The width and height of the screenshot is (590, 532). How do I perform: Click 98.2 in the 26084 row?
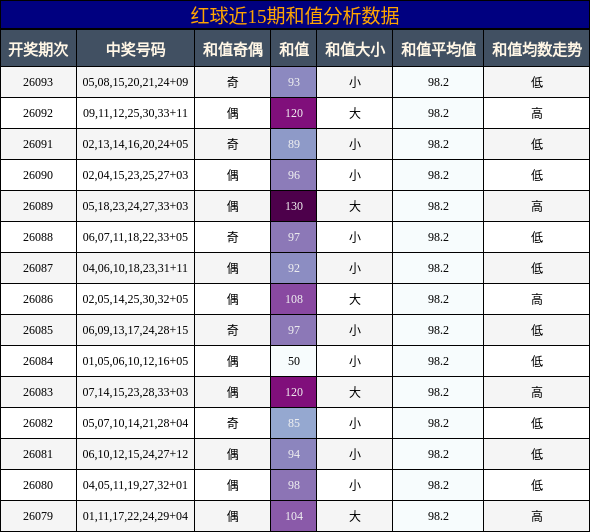(x=438, y=361)
